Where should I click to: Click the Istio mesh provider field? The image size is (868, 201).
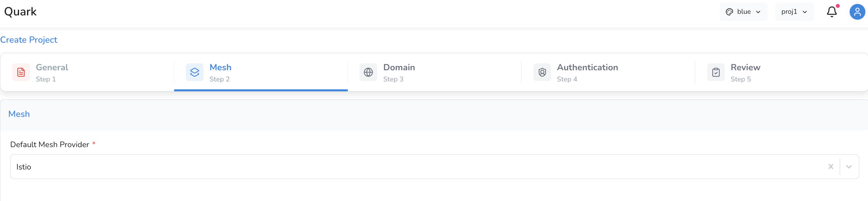434,167
